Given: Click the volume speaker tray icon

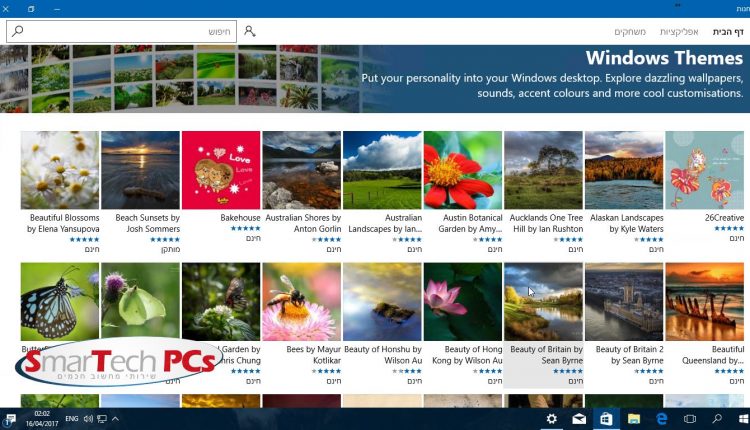Looking at the screenshot, I should 88,419.
